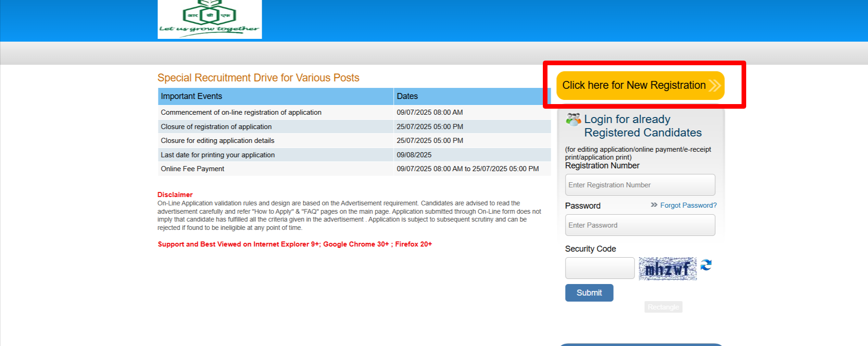The height and width of the screenshot is (346, 868).
Task: Select the Dates column header
Action: pos(472,96)
